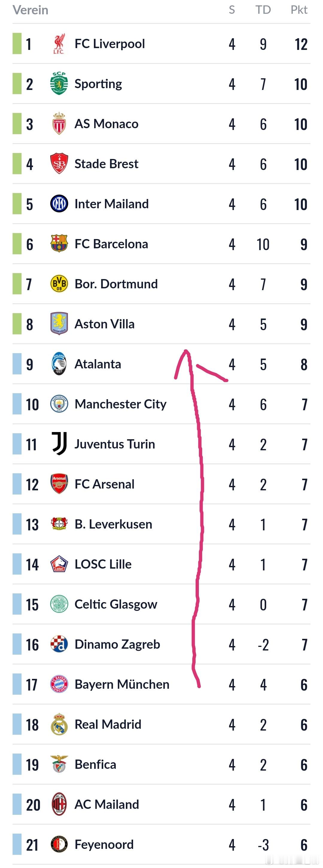
Task: Click the FC Liverpool club crest
Action: [x=59, y=44]
